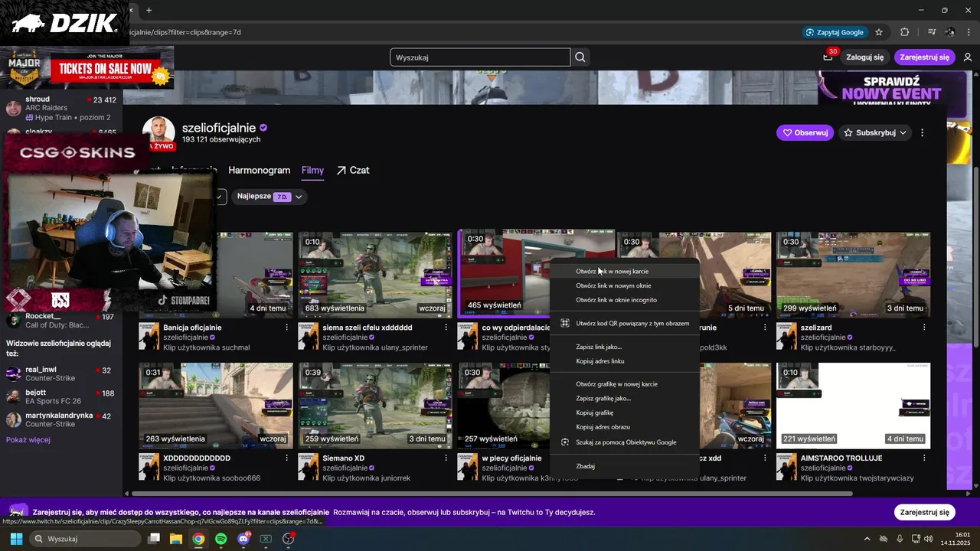Click the Obserwuj follow button

tap(805, 132)
